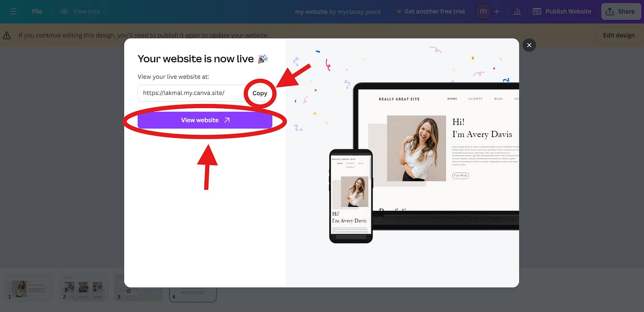
Task: Open the analytics bar chart icon
Action: [516, 11]
